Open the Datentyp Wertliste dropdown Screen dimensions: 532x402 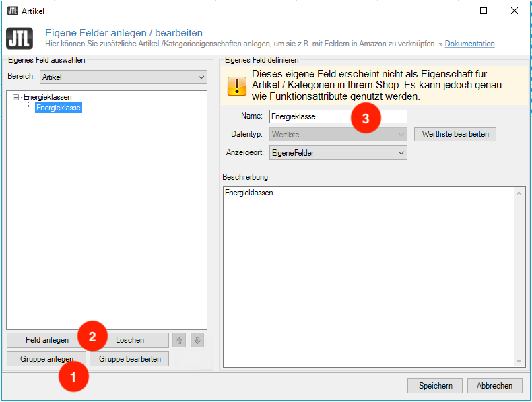[x=338, y=135]
